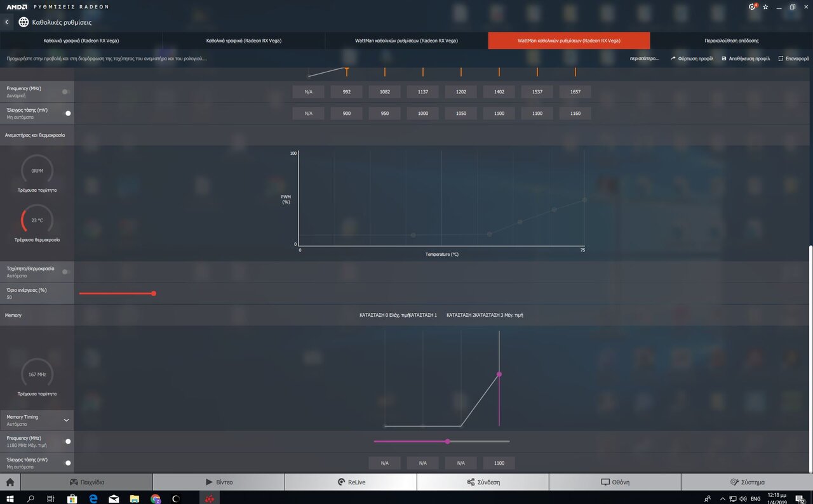Open People icon in system tray
The height and width of the screenshot is (504, 813).
click(707, 498)
